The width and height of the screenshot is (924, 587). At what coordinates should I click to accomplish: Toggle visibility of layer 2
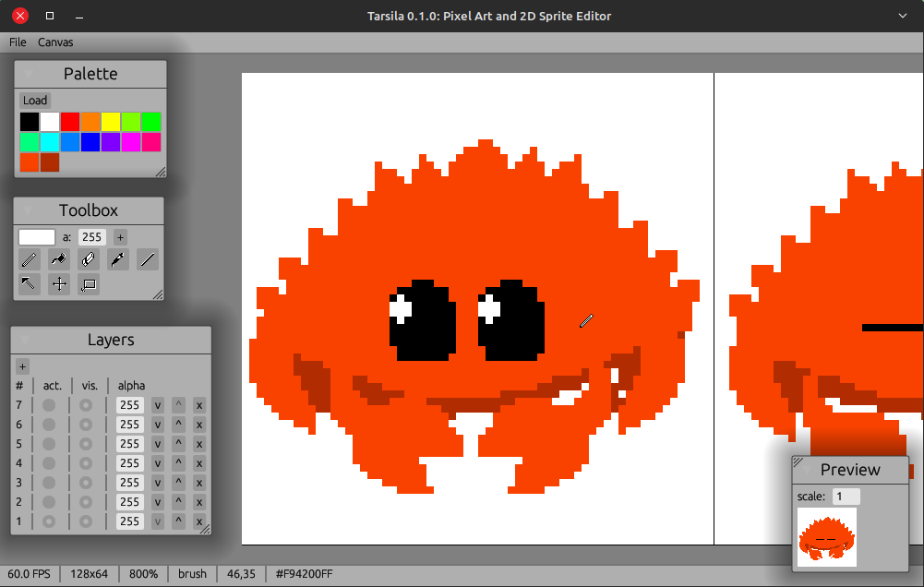86,502
